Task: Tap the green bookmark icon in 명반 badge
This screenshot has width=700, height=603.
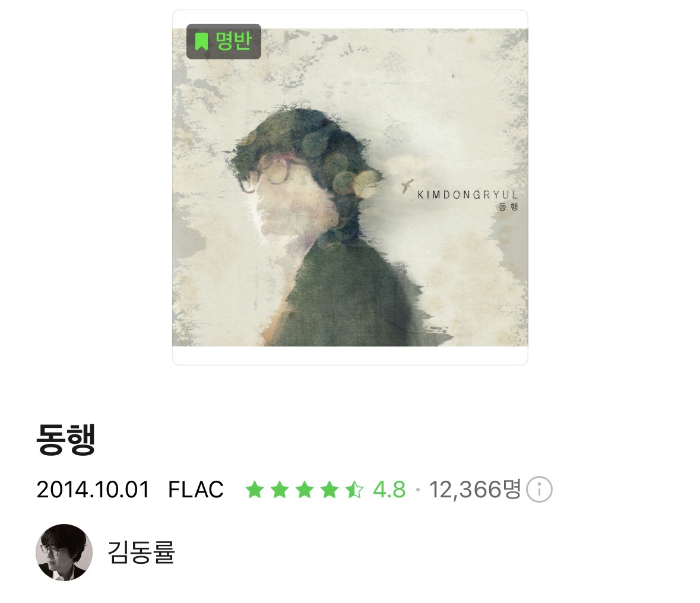Action: (202, 41)
